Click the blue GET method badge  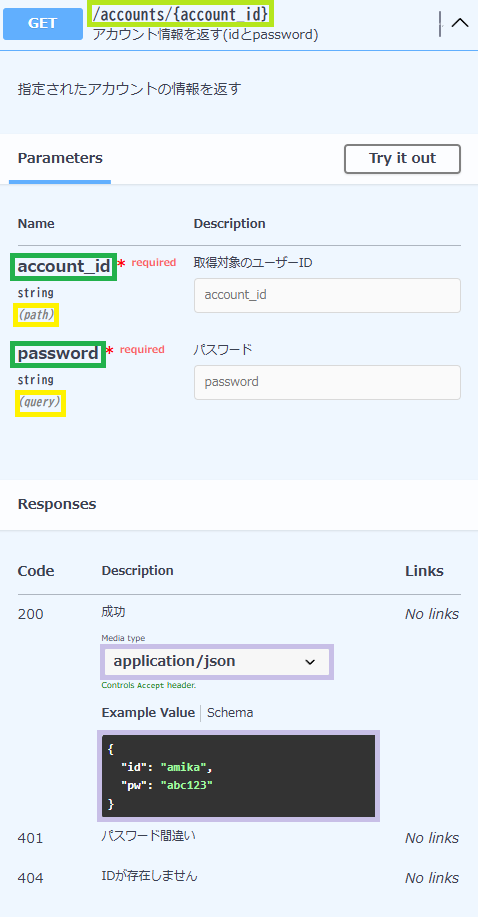pos(43,23)
